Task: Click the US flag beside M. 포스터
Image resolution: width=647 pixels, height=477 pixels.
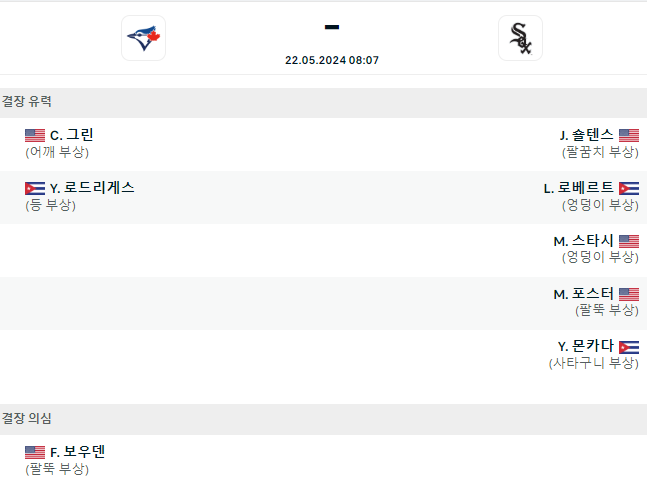Action: click(629, 294)
